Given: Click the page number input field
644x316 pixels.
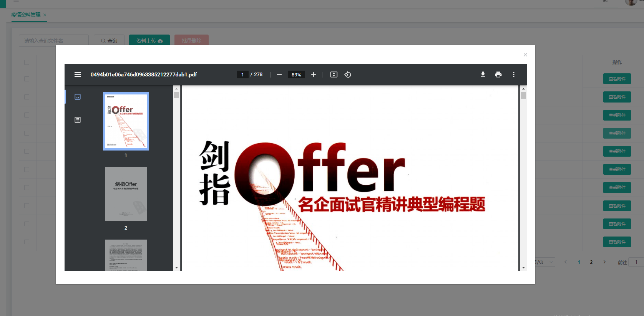Looking at the screenshot, I should tap(242, 74).
